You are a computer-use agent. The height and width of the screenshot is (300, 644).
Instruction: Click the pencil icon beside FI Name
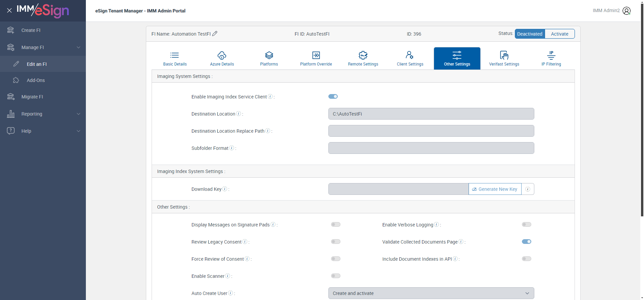click(x=215, y=34)
